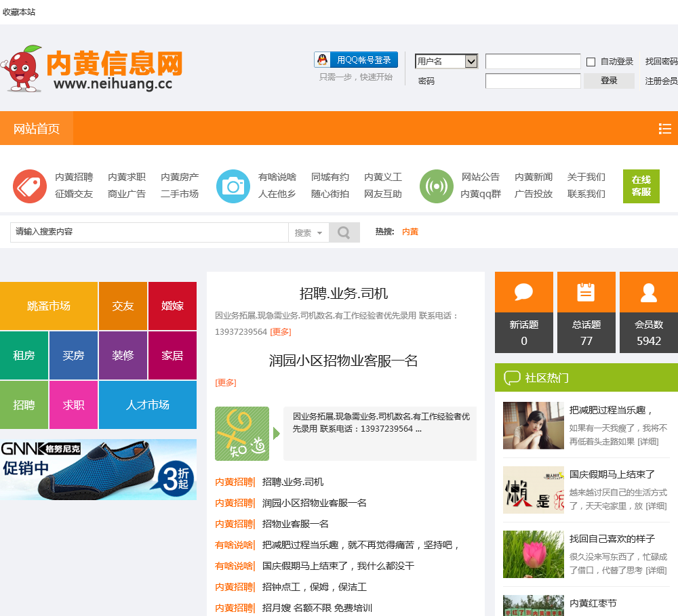Select the 网站首页 navigation tab

[x=36, y=128]
